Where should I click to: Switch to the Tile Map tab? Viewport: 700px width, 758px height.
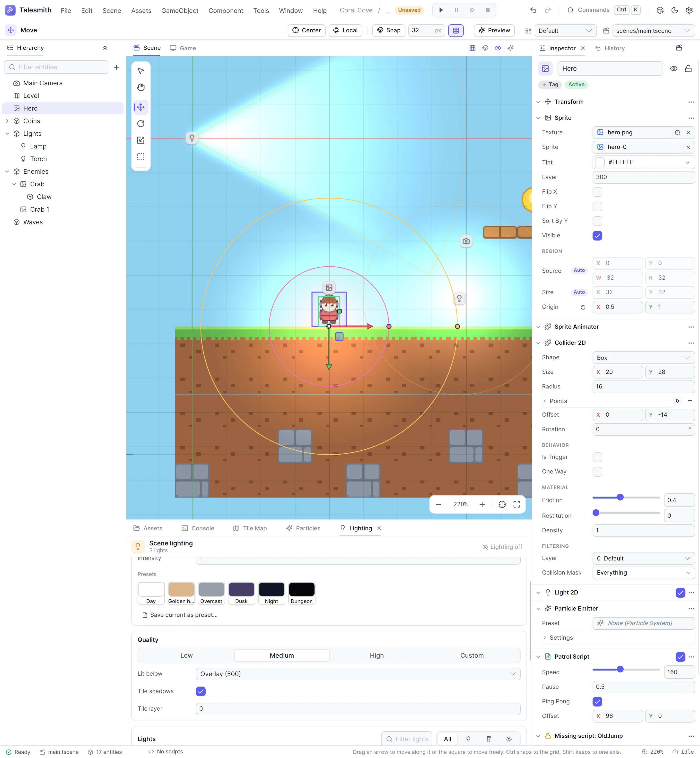250,528
